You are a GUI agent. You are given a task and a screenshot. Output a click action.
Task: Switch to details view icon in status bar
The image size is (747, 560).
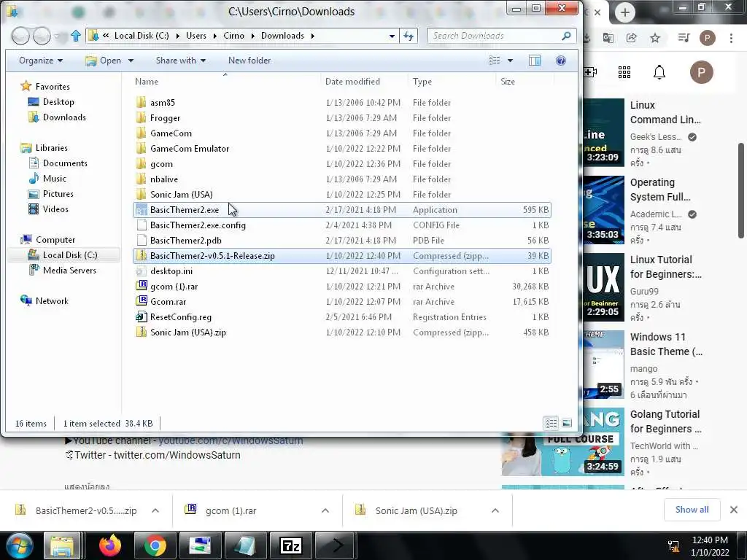(x=551, y=423)
